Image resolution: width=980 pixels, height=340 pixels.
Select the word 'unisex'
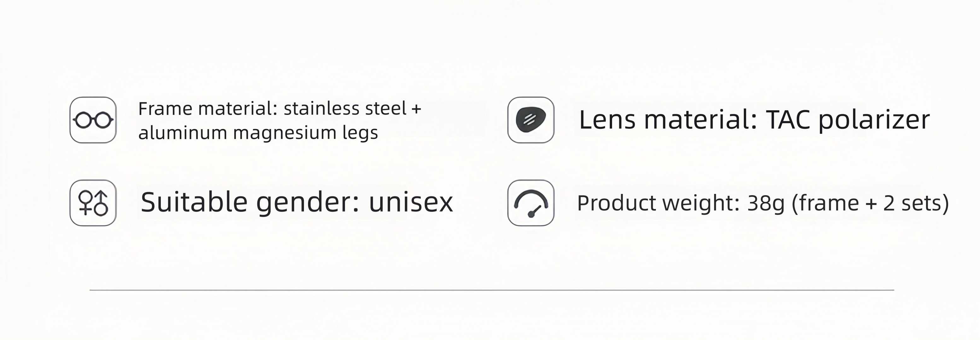411,202
